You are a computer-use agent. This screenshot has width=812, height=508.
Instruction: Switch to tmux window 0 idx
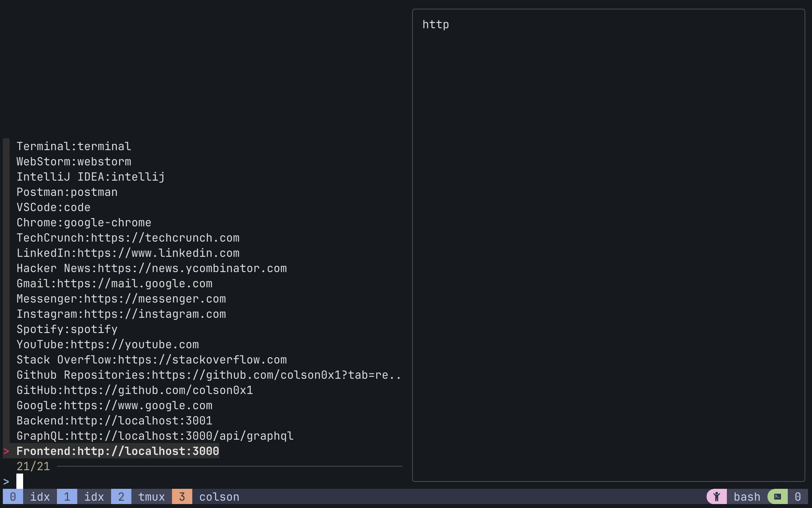(27, 497)
